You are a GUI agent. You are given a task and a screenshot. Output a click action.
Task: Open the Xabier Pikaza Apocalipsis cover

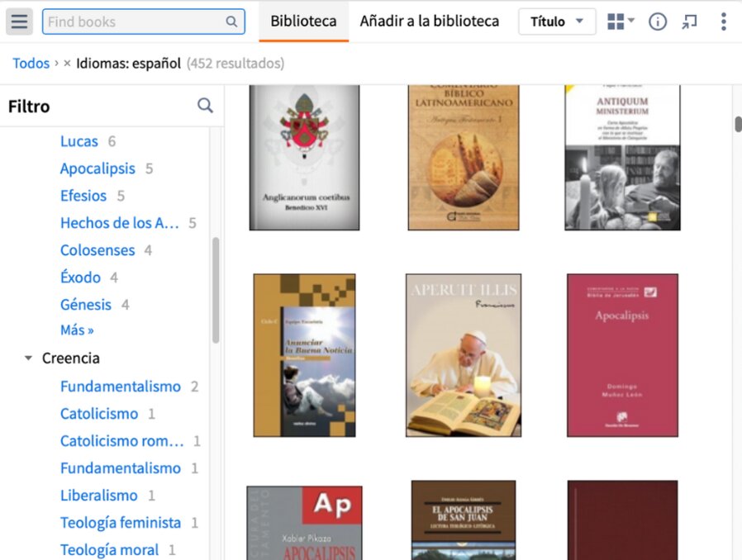(304, 523)
